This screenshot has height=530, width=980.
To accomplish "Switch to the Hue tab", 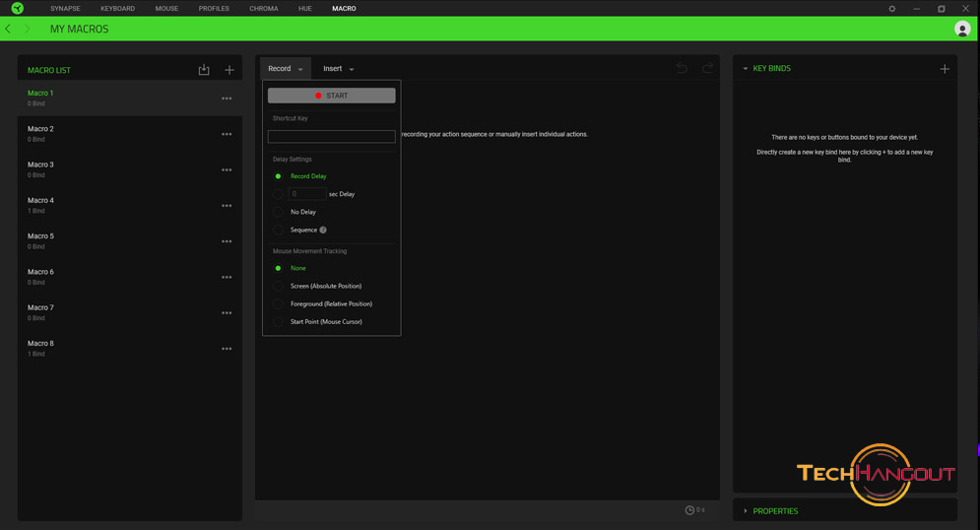I will pos(305,8).
